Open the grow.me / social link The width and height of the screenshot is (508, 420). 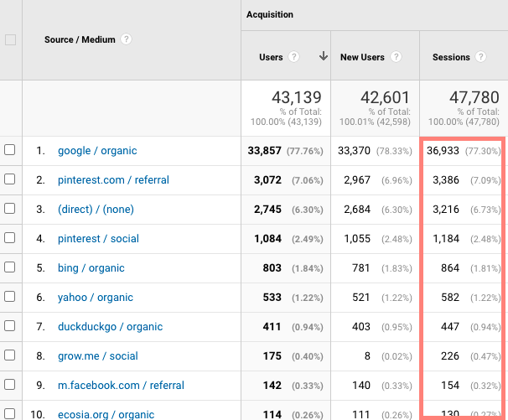coord(98,356)
